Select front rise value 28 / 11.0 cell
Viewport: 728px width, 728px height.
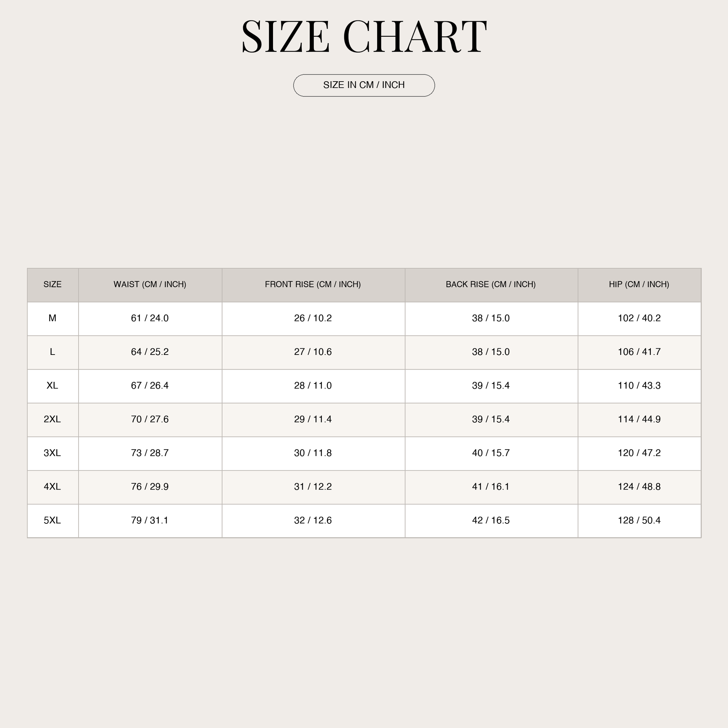pyautogui.click(x=313, y=386)
